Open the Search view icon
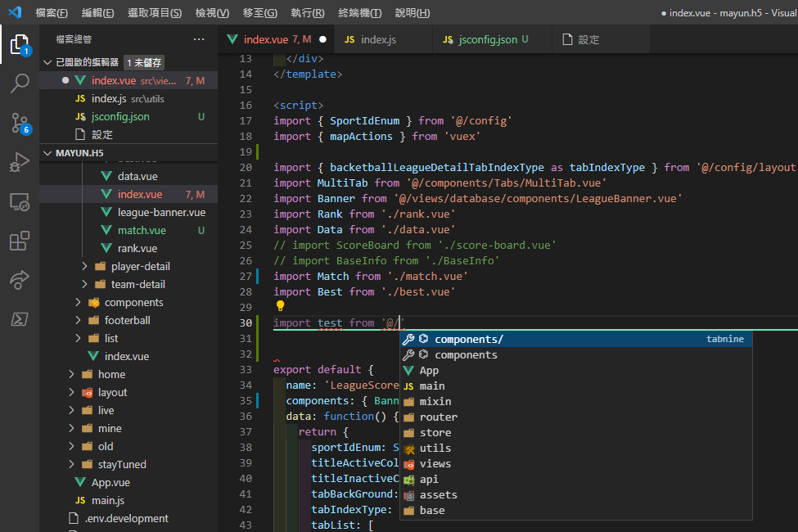 click(x=20, y=83)
